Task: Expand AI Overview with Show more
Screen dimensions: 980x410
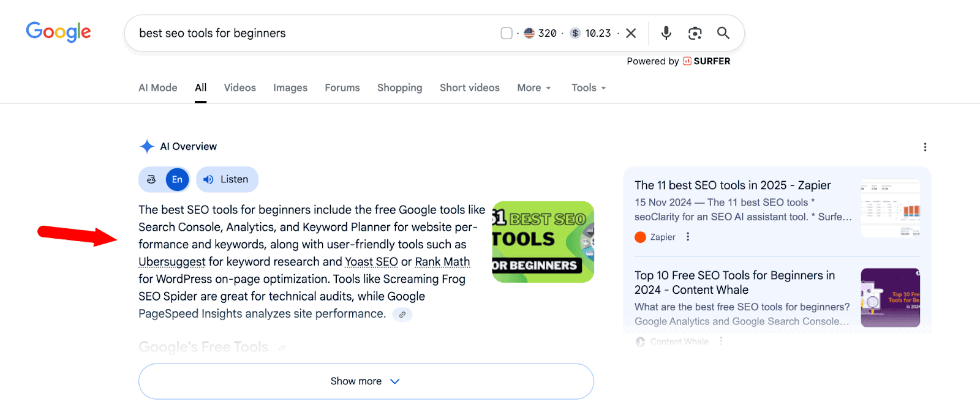Action: click(366, 381)
